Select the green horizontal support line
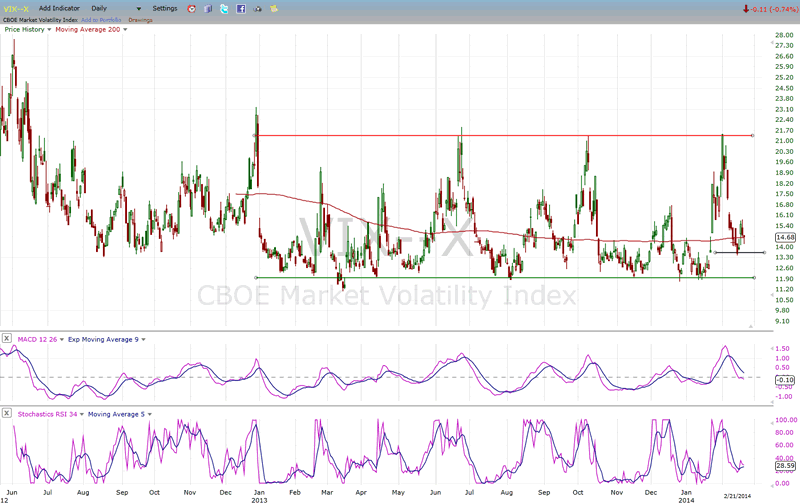Viewport: 800px width, 504px height. pyautogui.click(x=504, y=278)
